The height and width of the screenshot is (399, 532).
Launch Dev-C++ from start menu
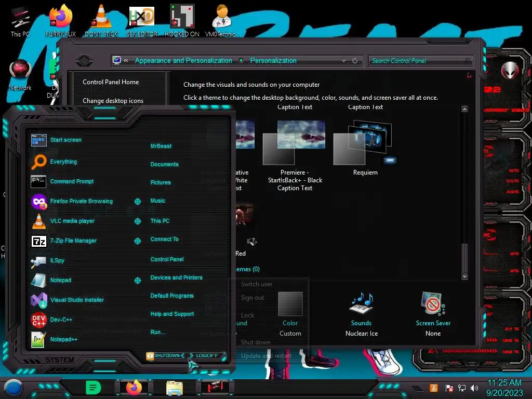coord(61,320)
